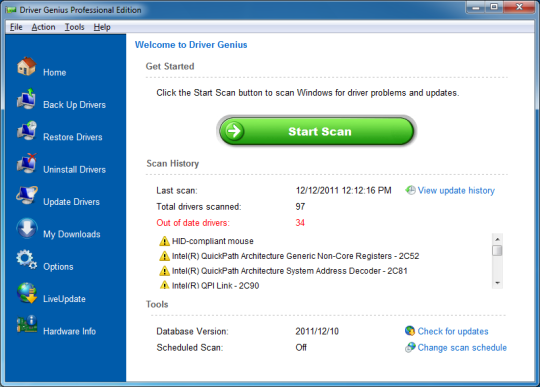Click the driver list scroll-down arrow
Screen dimensions: 540x387
[x=497, y=283]
